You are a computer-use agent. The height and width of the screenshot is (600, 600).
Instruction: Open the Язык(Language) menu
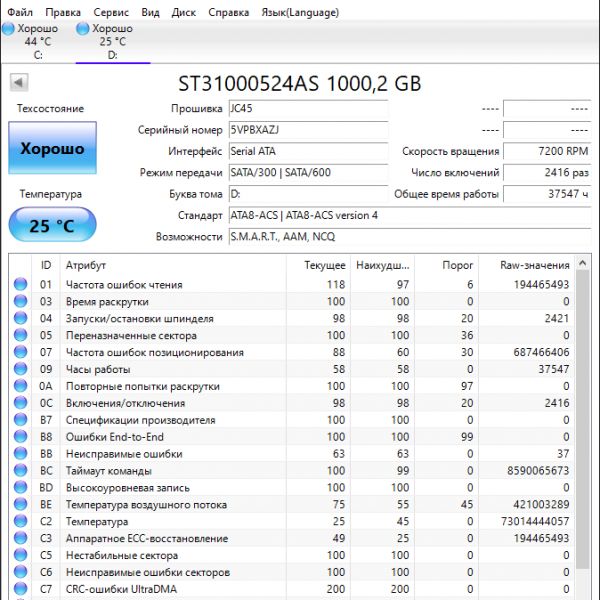click(x=299, y=12)
